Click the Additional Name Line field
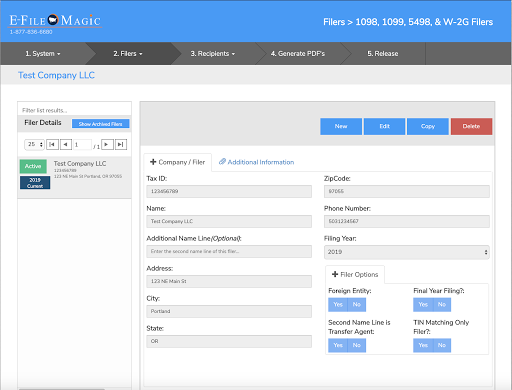This screenshot has width=512, height=390. tap(229, 251)
